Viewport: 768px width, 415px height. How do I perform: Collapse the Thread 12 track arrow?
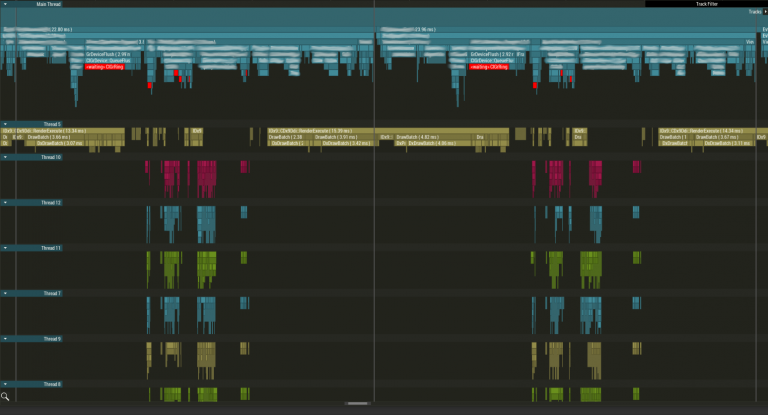point(5,202)
